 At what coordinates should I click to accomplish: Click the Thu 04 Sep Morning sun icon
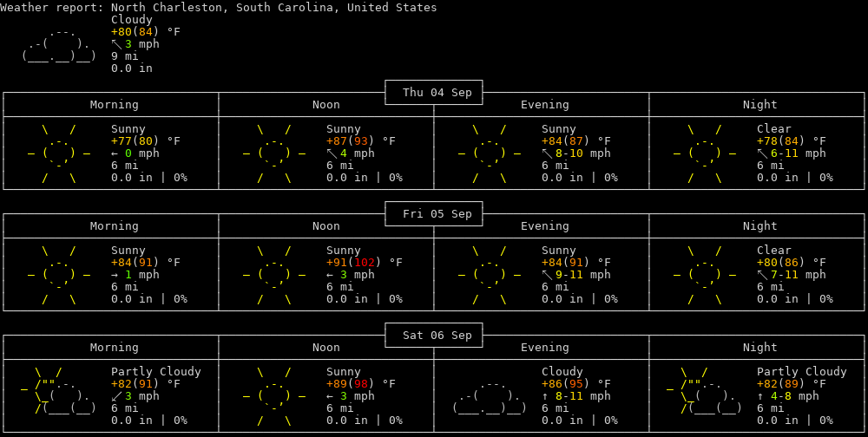pos(59,153)
